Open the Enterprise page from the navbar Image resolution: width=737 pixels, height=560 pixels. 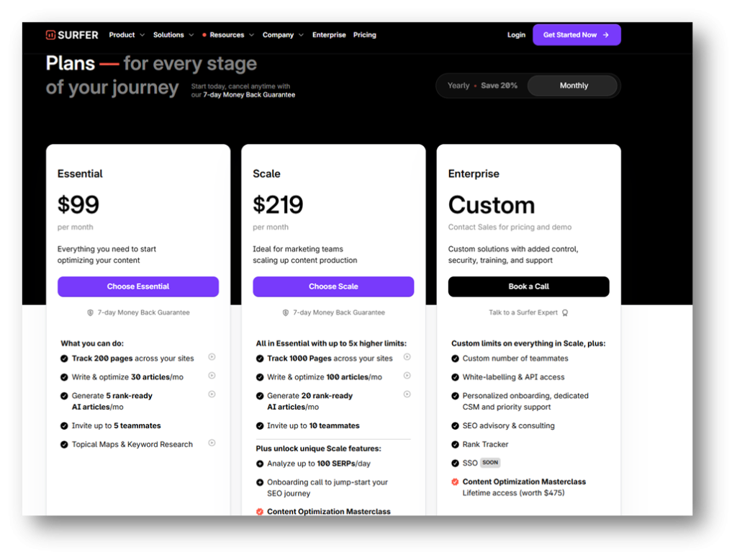click(x=329, y=35)
